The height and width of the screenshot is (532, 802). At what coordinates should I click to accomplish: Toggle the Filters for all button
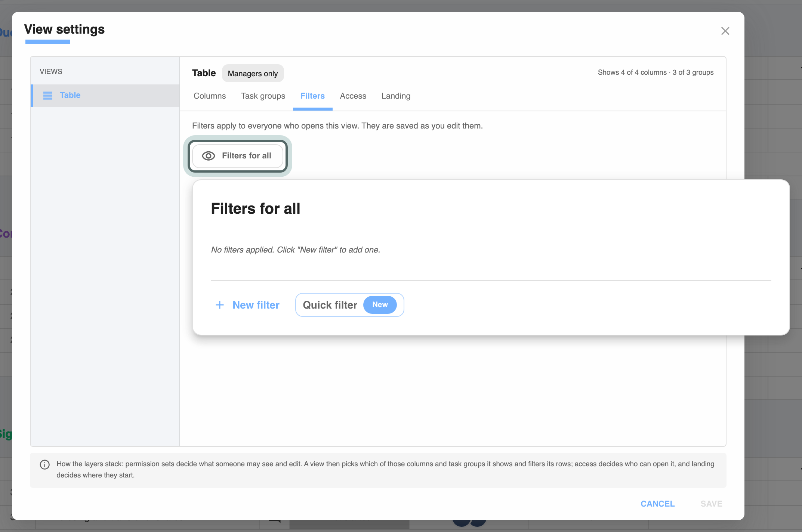(238, 156)
